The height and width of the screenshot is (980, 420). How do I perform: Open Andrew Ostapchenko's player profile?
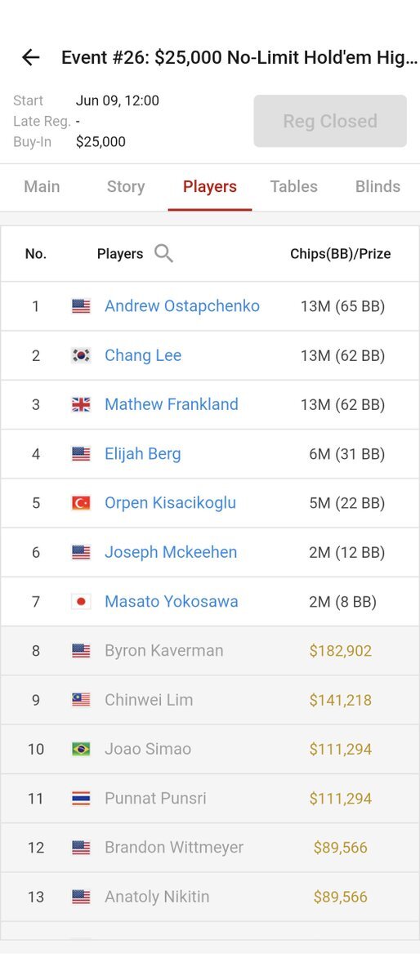click(182, 306)
